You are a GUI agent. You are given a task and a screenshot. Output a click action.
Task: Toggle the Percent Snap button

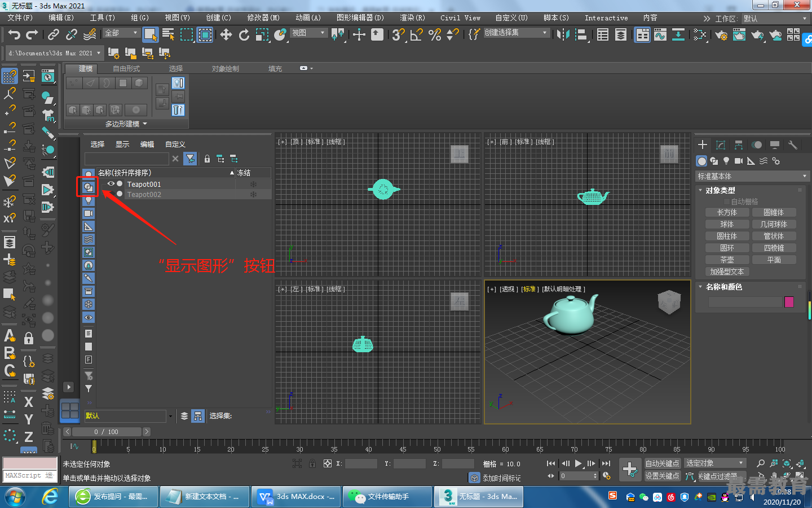coord(435,34)
